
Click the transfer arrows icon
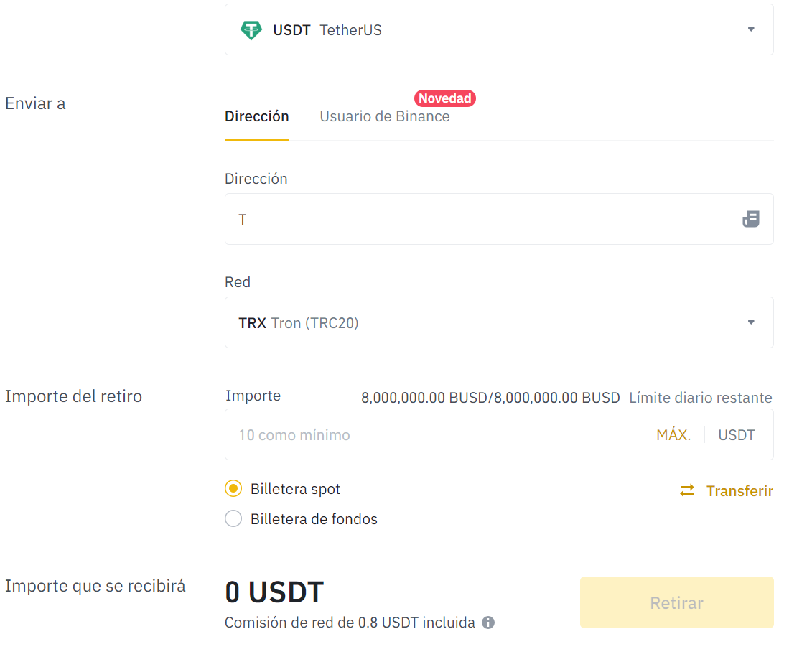(687, 491)
